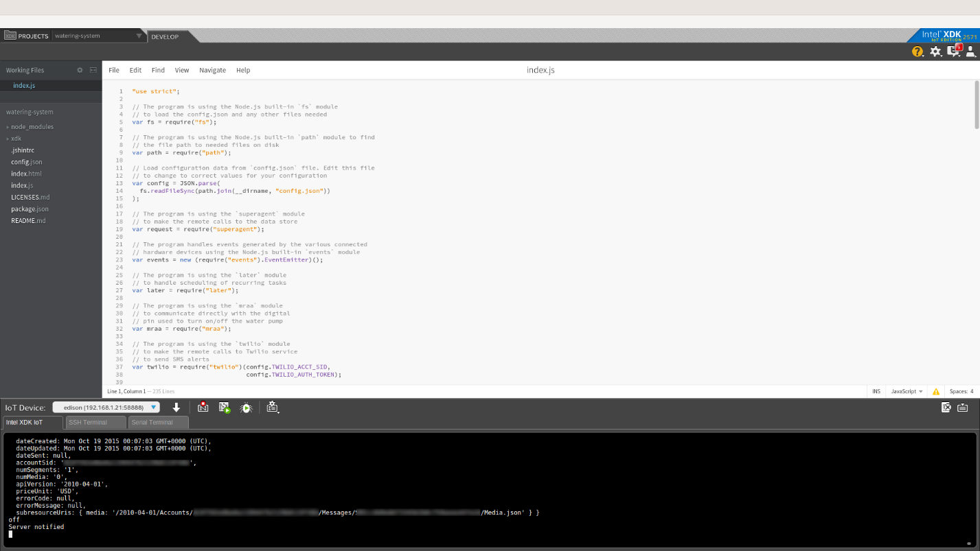
Task: Click the white download arrow beside the device selector
Action: (176, 408)
